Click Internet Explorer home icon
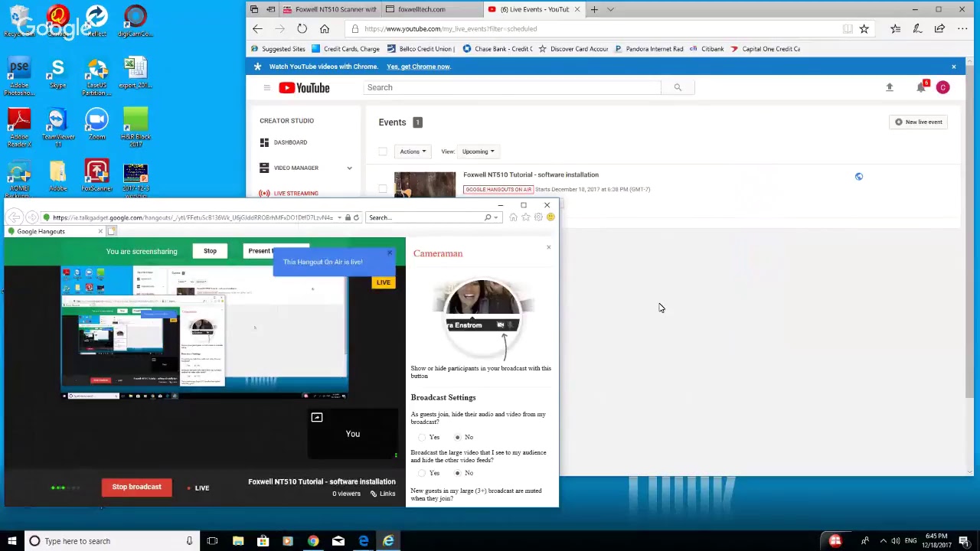 (x=513, y=217)
